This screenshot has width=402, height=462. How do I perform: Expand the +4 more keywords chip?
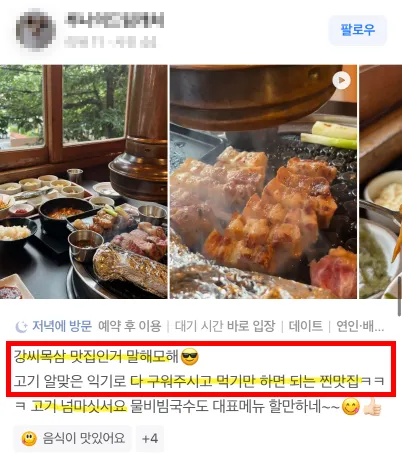tap(150, 438)
